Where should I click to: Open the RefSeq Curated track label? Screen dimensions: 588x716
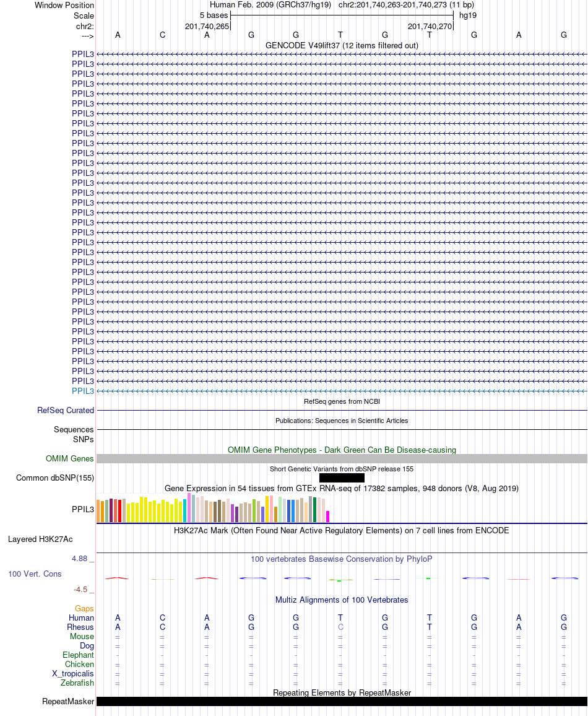click(66, 411)
